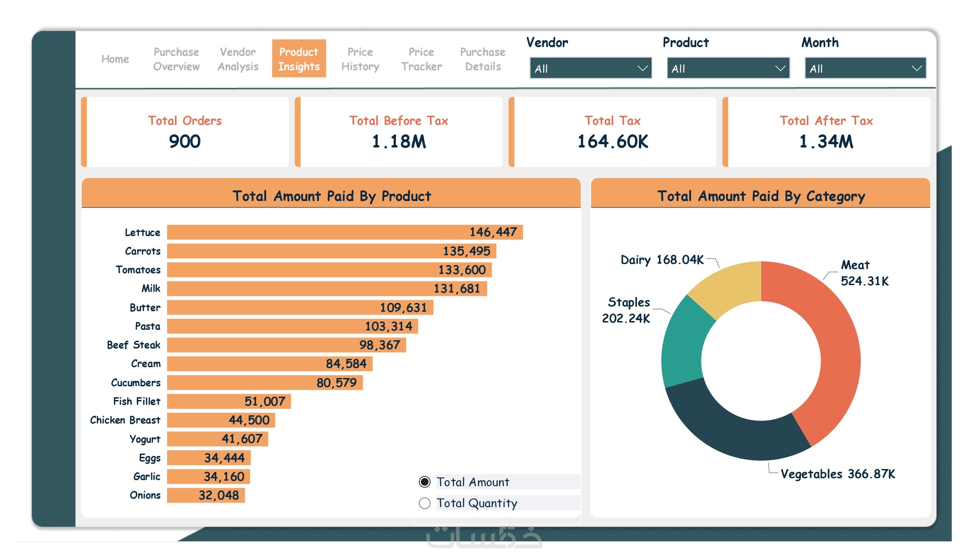Switch to Purchase Overview tab
The height and width of the screenshot is (560, 969).
[x=176, y=59]
